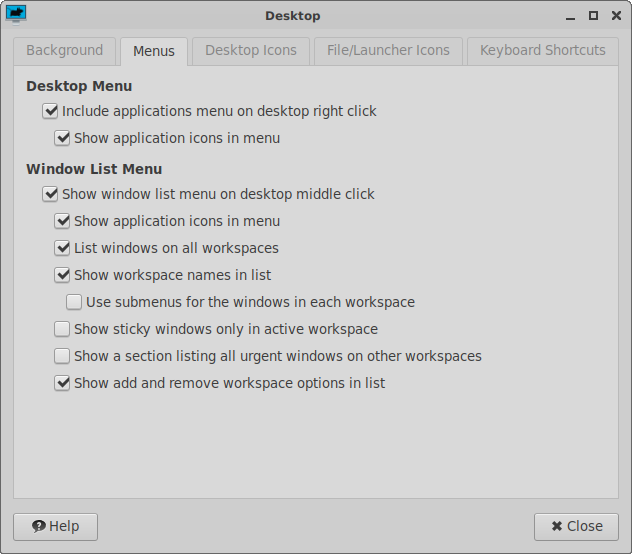Click the Window List Menu heading

pos(94,169)
